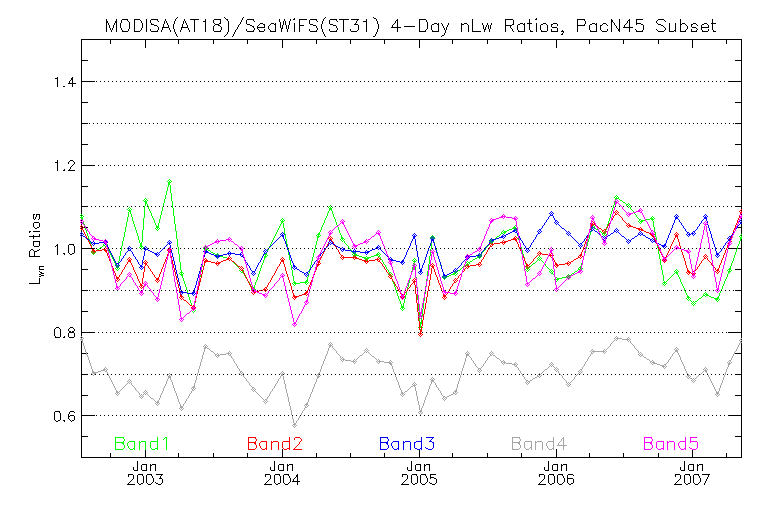Viewport: 768px width, 512px height.
Task: Click the Jan 2007 x-axis label
Action: [x=693, y=473]
